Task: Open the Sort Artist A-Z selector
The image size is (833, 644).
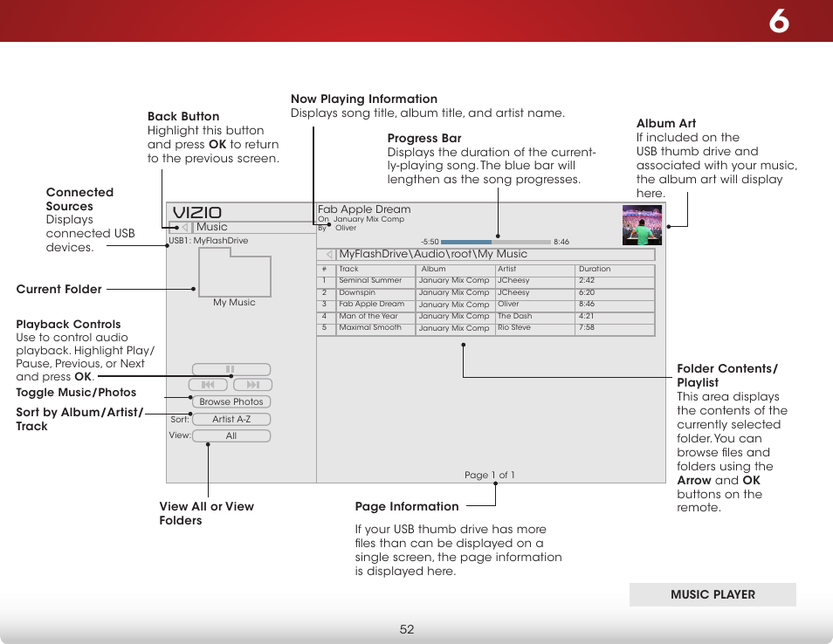Action: coord(231,419)
